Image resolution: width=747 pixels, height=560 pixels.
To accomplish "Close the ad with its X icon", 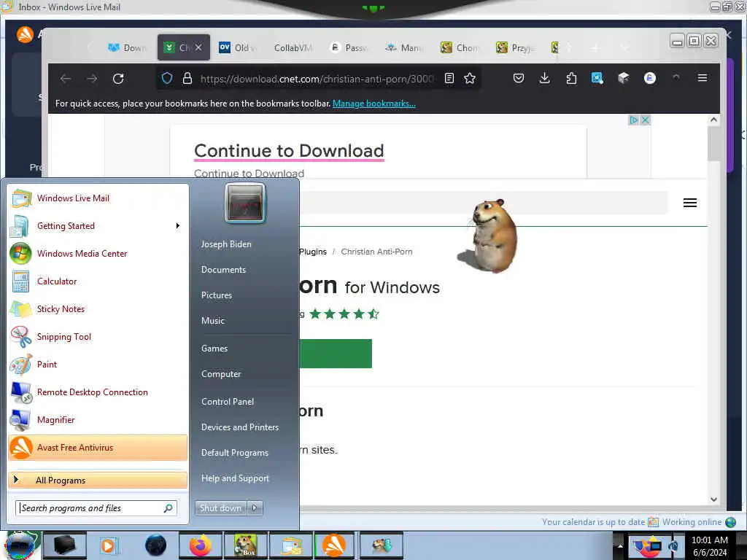I will tap(646, 120).
